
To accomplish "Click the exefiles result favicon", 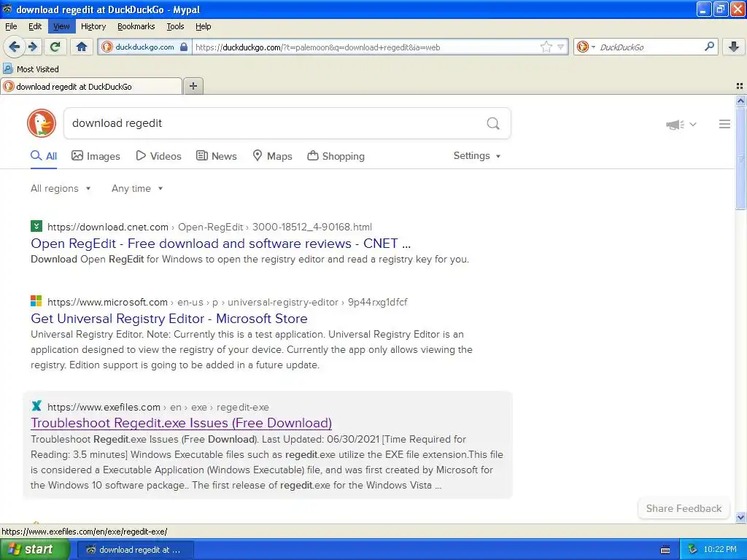I will click(x=36, y=405).
